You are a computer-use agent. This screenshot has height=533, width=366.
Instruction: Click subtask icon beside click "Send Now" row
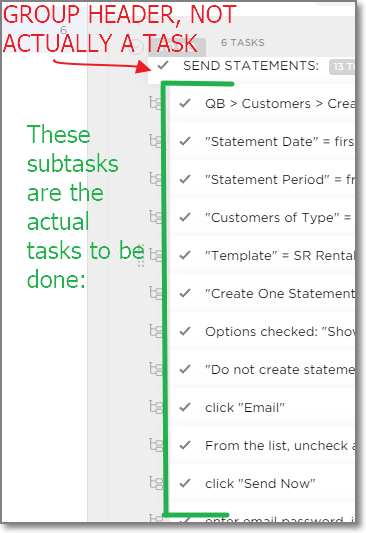pyautogui.click(x=155, y=483)
